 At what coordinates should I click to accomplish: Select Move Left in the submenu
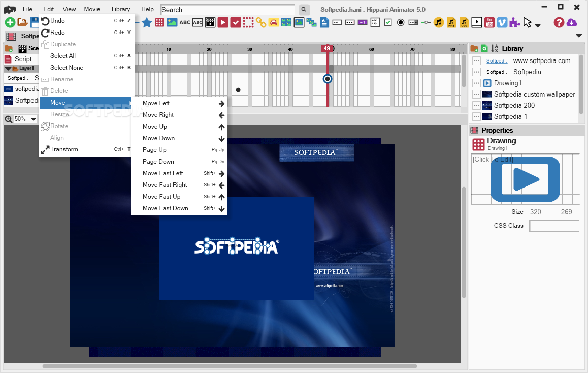[179, 103]
